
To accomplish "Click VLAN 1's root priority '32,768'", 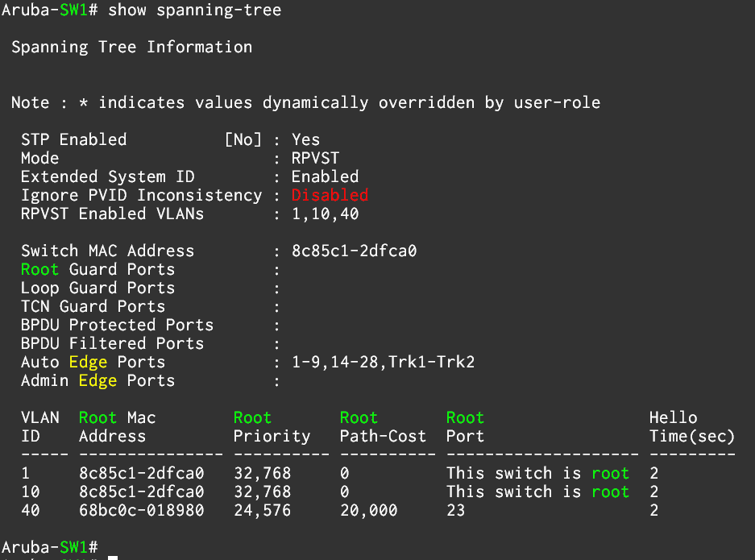I will click(x=263, y=473).
